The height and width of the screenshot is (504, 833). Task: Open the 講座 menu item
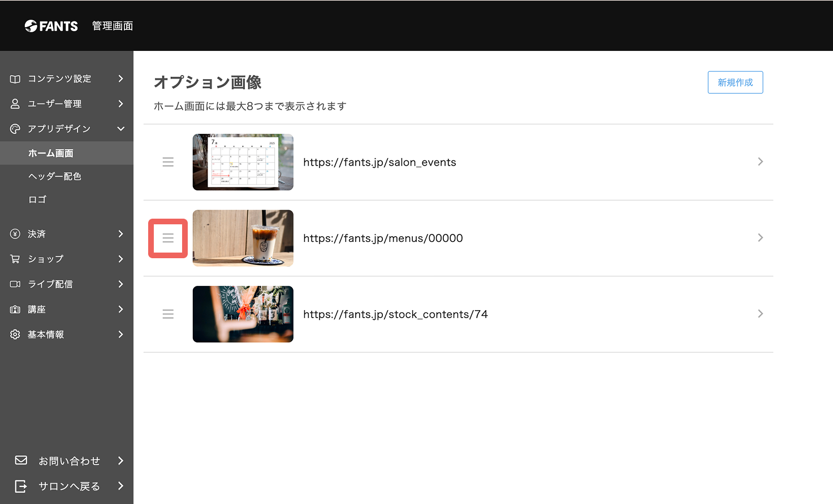click(67, 310)
